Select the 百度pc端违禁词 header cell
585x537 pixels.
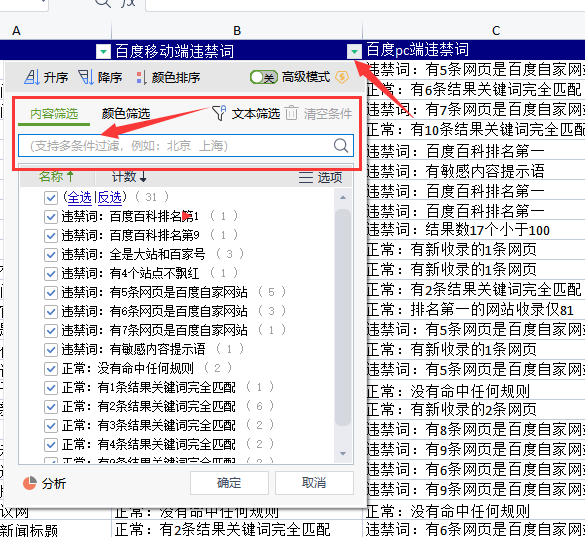474,50
